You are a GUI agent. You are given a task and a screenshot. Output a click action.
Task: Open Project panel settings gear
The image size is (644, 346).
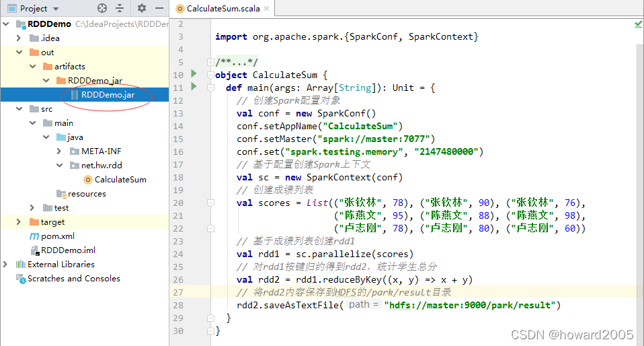click(x=142, y=8)
